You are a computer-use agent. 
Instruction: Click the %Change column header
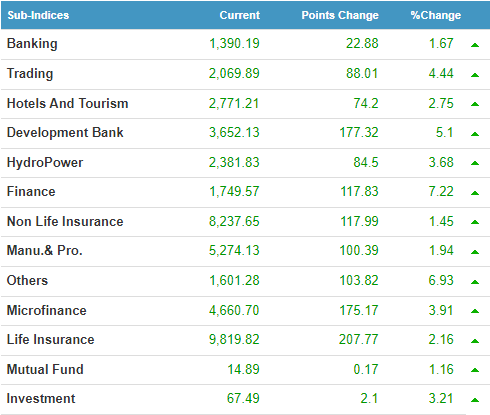click(436, 15)
